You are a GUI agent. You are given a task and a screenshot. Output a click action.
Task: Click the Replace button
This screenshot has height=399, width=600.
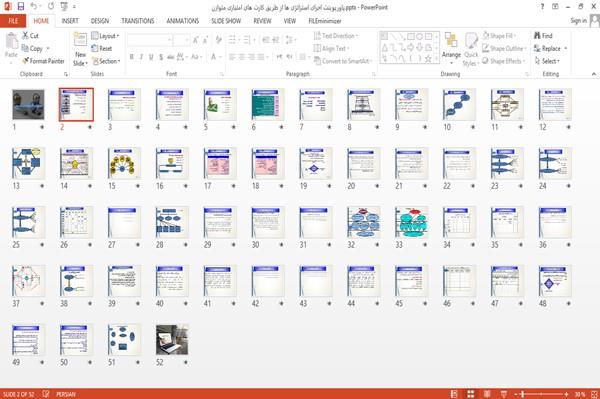click(x=551, y=48)
